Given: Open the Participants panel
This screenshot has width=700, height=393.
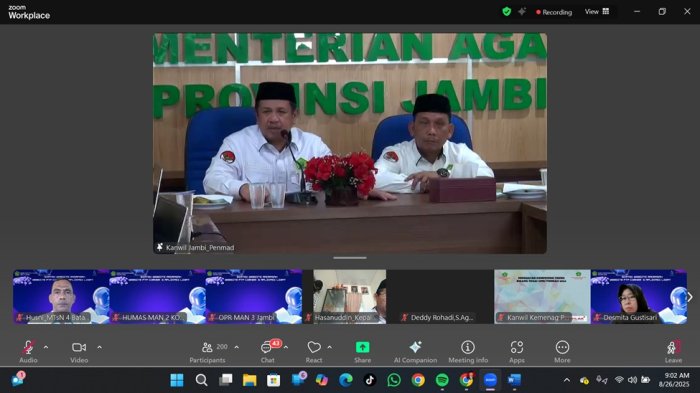Looking at the screenshot, I should [x=208, y=351].
